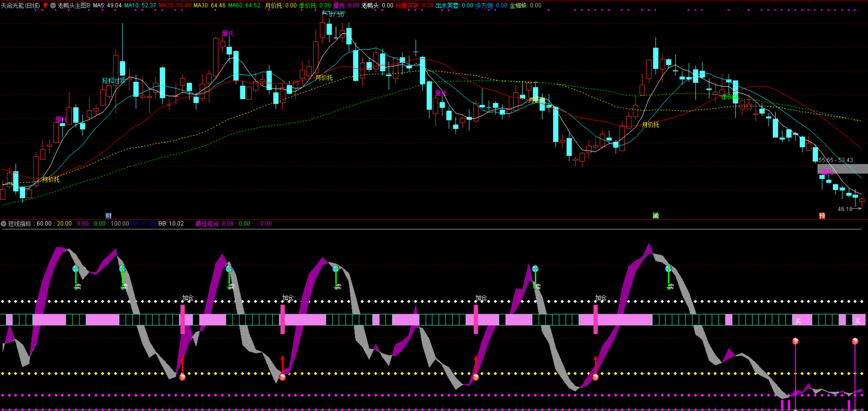Click the 55.55 - 53.43 gap price label
Viewport: 868px width, 411px height.
coord(836,160)
